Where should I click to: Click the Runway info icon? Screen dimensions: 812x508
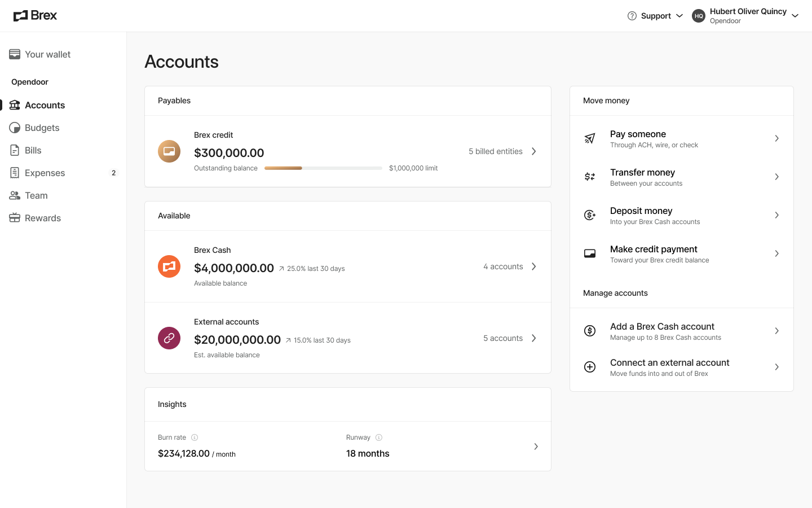pyautogui.click(x=379, y=437)
